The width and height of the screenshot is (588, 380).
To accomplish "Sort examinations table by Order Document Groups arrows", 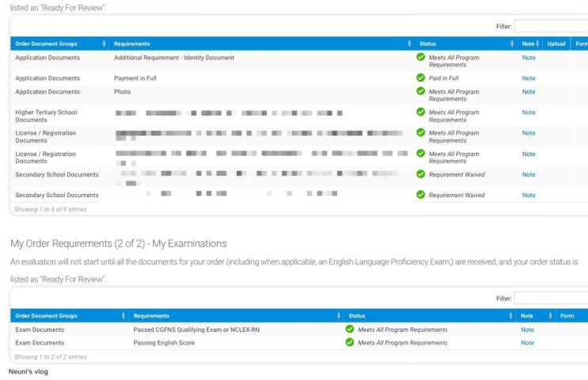I will 123,315.
